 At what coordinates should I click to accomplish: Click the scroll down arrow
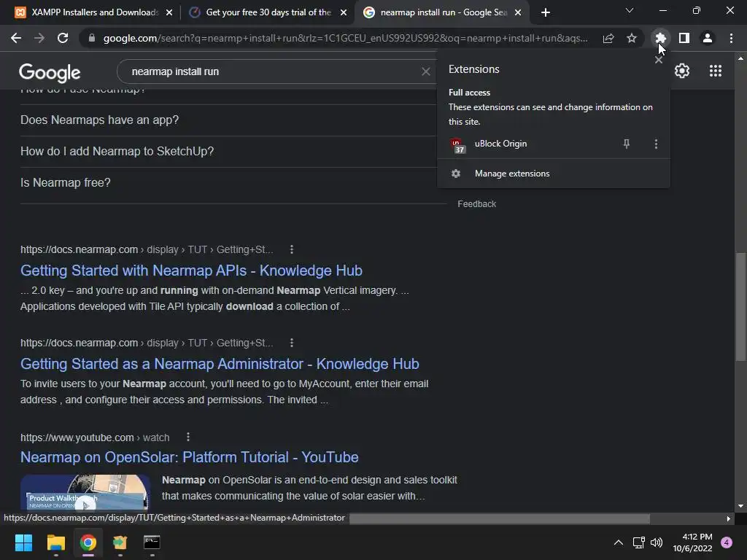(x=740, y=506)
